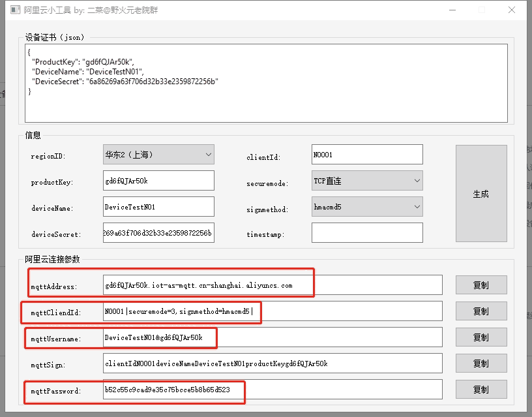Image resolution: width=532 pixels, height=417 pixels.
Task: Focus the productKey input field
Action: pos(158,181)
